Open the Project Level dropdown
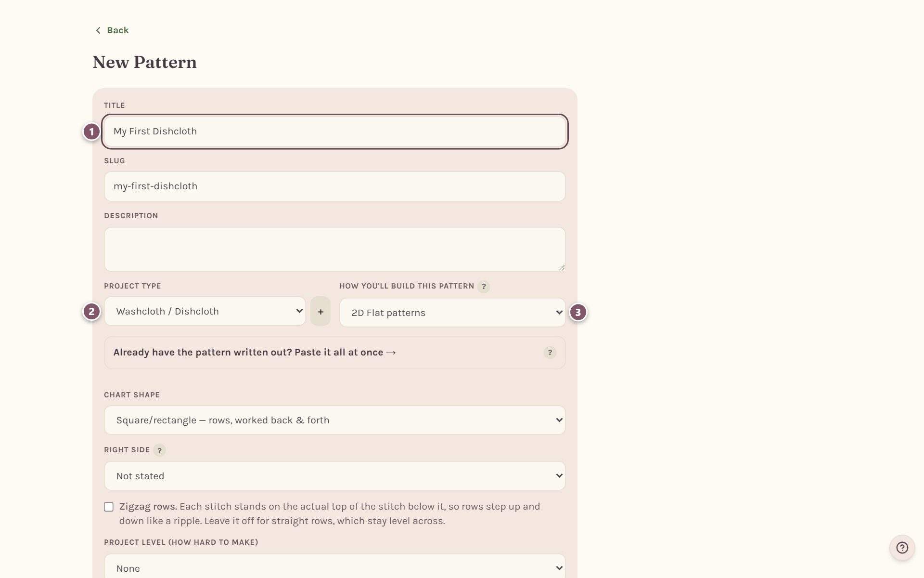 point(335,567)
